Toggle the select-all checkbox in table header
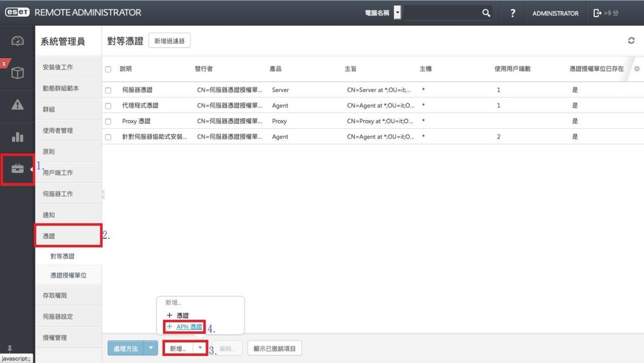644x363 pixels. [108, 69]
